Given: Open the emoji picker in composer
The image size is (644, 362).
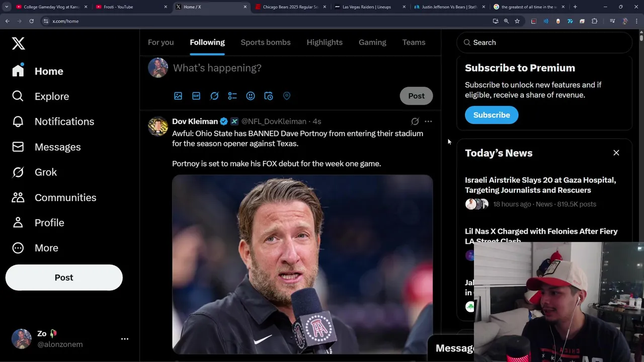Looking at the screenshot, I should tap(251, 96).
